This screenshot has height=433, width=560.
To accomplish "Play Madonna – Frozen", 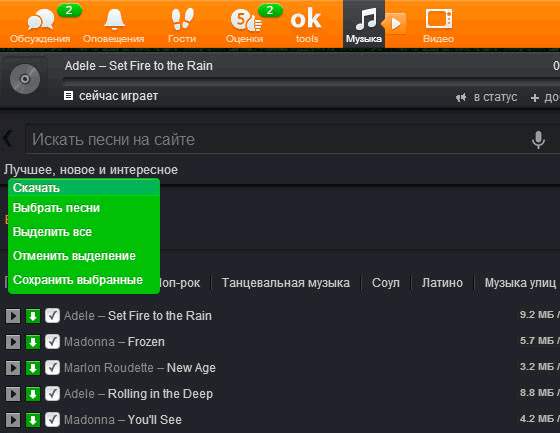I will coord(13,342).
